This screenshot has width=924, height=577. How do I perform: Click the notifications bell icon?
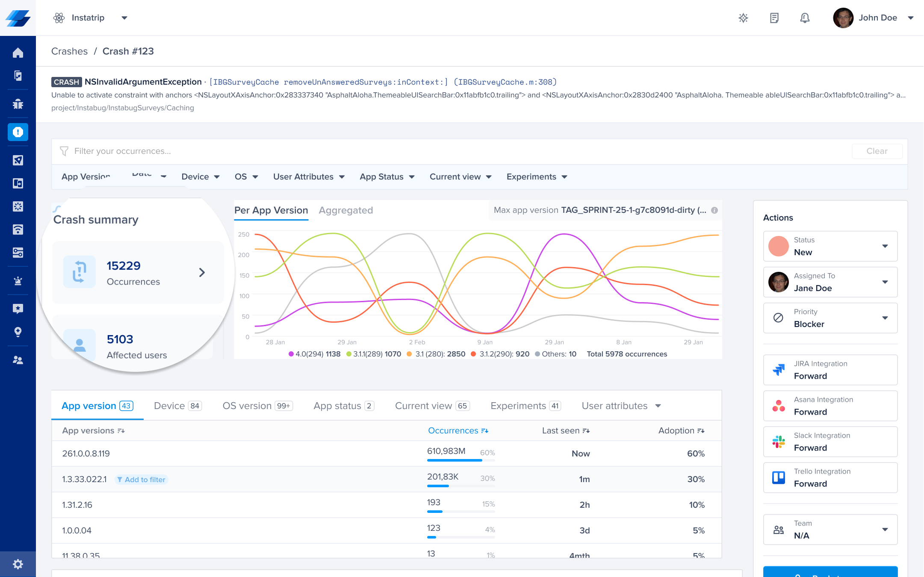805,18
